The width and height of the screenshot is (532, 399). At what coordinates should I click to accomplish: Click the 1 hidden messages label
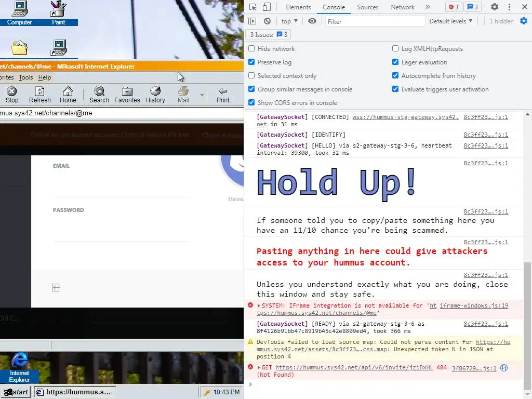click(501, 21)
